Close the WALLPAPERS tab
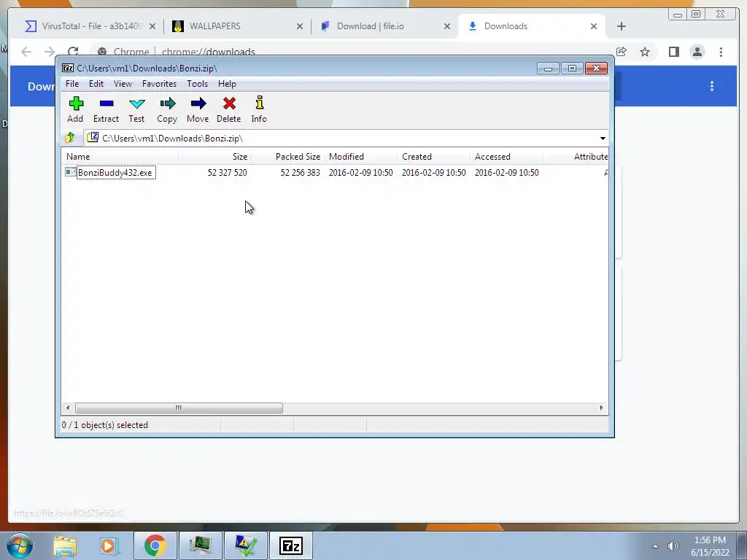The width and height of the screenshot is (747, 560). [300, 26]
